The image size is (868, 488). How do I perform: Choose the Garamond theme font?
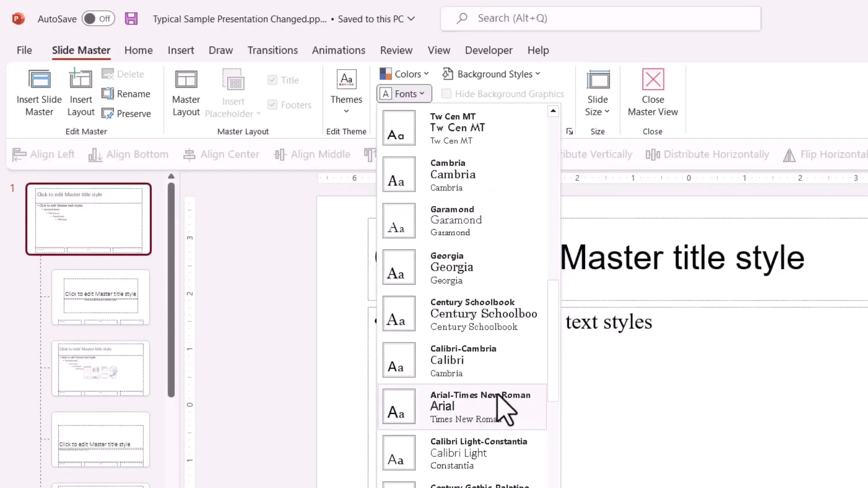coord(462,221)
